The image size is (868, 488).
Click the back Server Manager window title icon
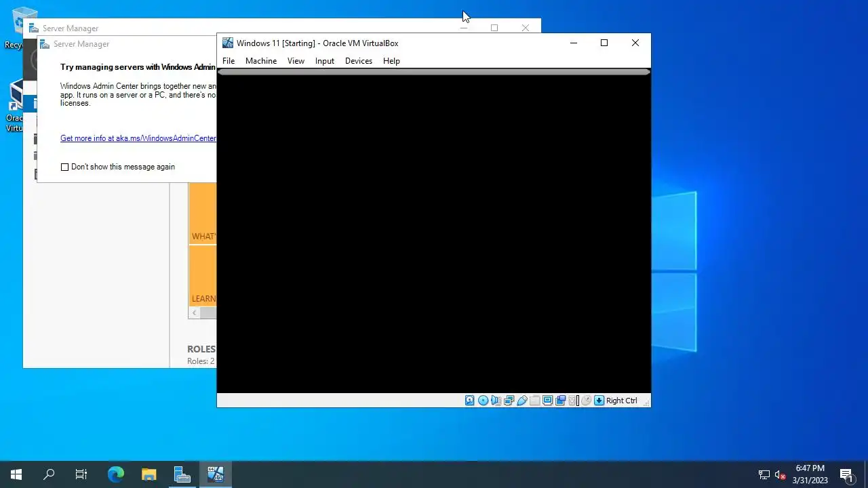click(x=34, y=28)
